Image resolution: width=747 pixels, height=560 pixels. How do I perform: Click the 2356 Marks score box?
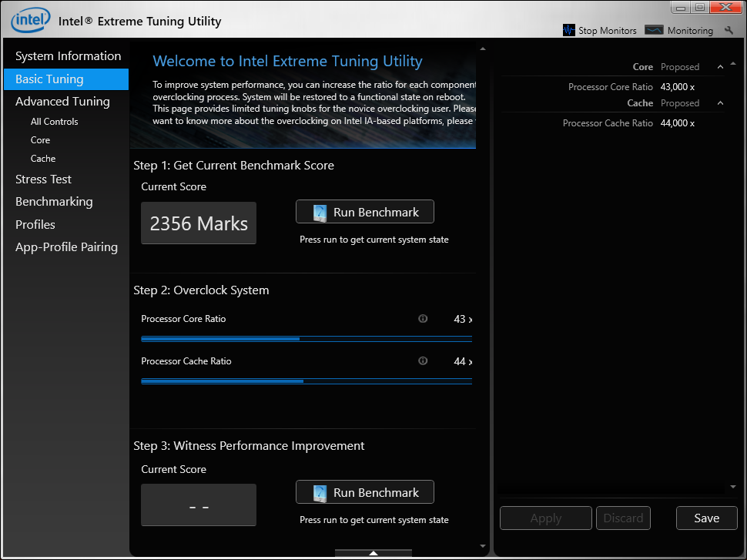(x=199, y=223)
